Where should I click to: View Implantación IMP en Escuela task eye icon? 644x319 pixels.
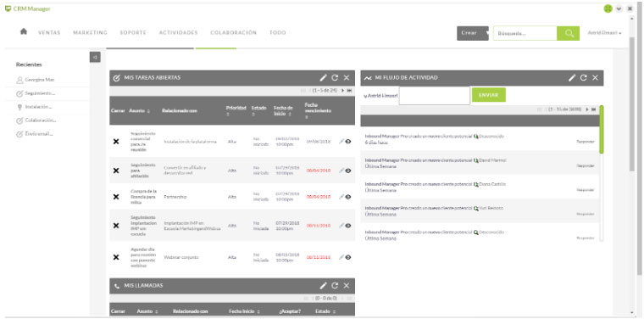pyautogui.click(x=348, y=226)
